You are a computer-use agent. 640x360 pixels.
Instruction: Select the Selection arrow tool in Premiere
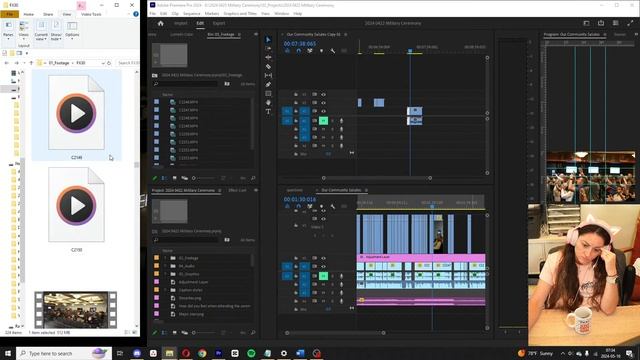pyautogui.click(x=268, y=40)
